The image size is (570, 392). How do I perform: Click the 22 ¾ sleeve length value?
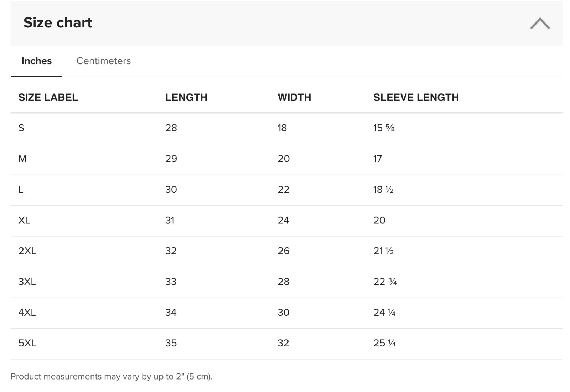[385, 282]
